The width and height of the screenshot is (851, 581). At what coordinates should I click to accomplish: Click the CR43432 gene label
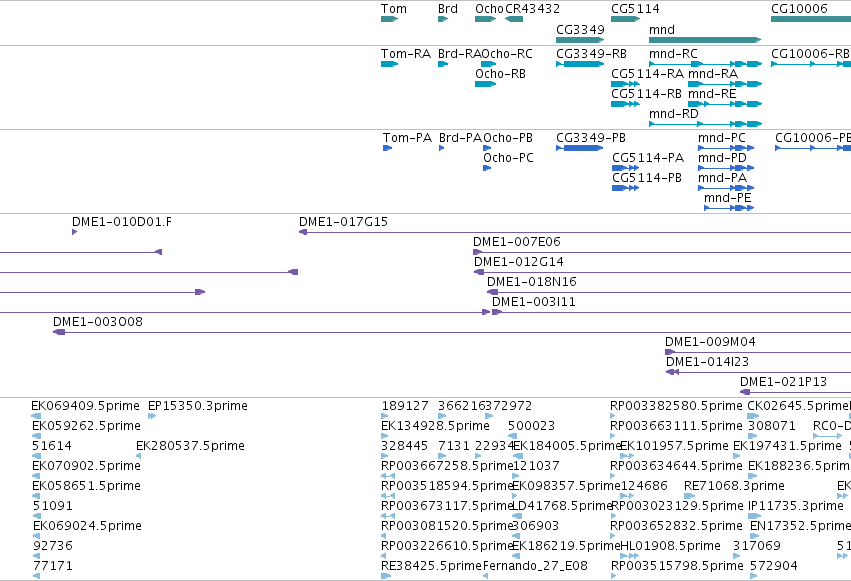[532, 9]
